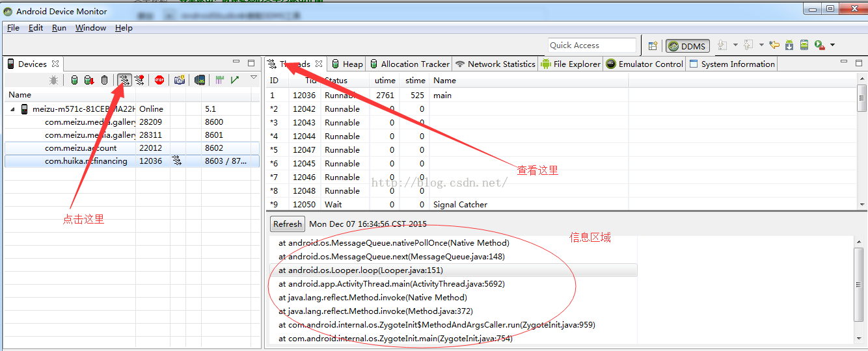Screen dimensions: 868x351
Task: Minimize the Devices panel
Action: point(236,62)
